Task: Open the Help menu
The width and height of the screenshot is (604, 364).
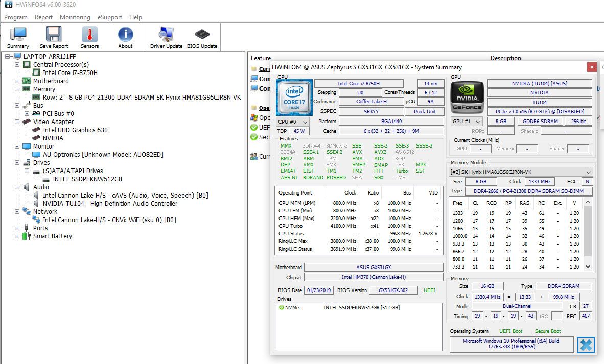Action: pos(135,17)
